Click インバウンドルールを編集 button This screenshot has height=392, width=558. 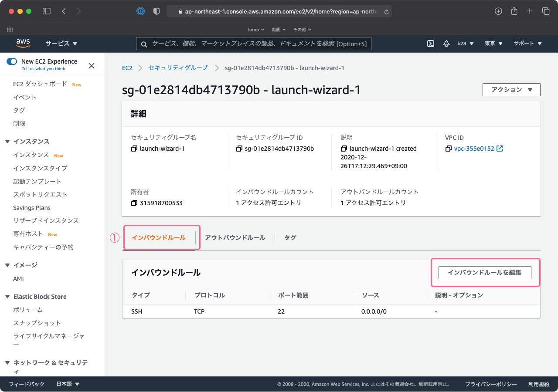485,273
